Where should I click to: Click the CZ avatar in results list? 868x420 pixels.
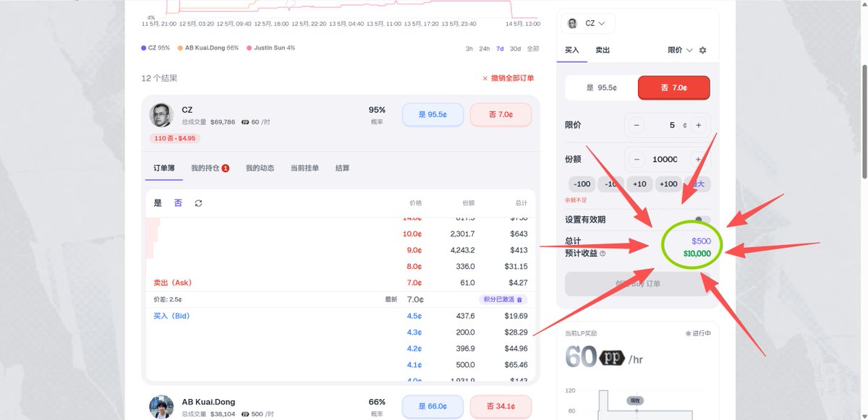point(161,116)
